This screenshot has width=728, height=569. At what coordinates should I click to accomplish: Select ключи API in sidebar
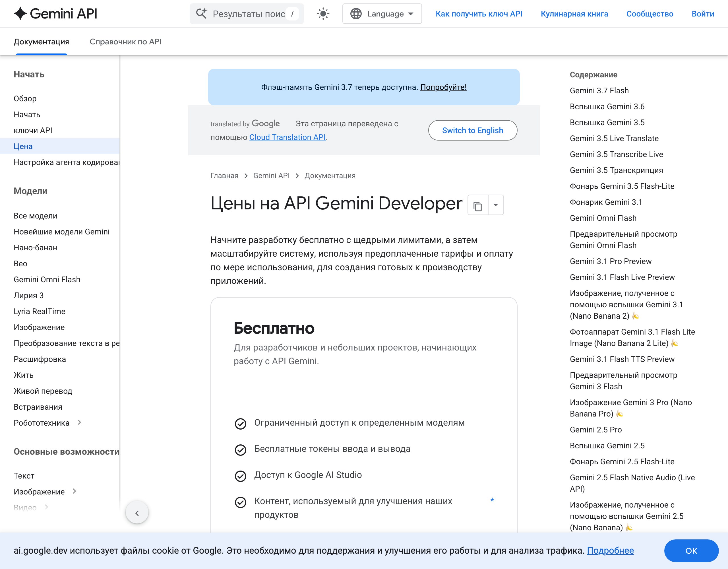33,130
